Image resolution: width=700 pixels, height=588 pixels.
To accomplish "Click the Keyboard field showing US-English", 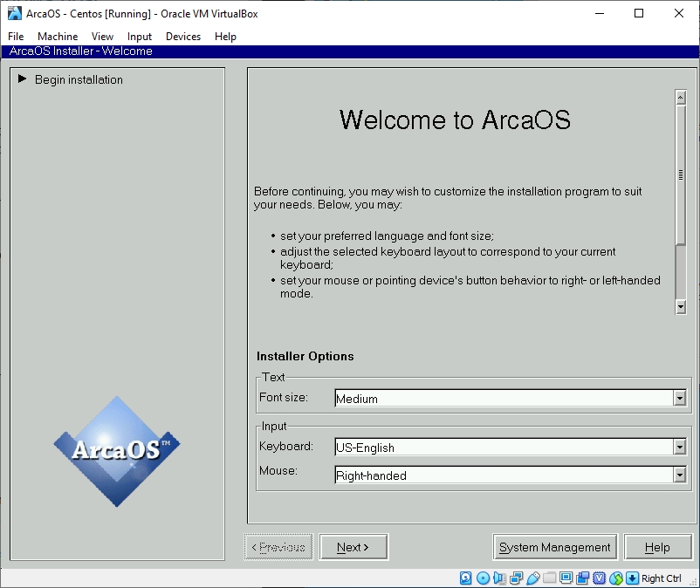I will click(504, 447).
